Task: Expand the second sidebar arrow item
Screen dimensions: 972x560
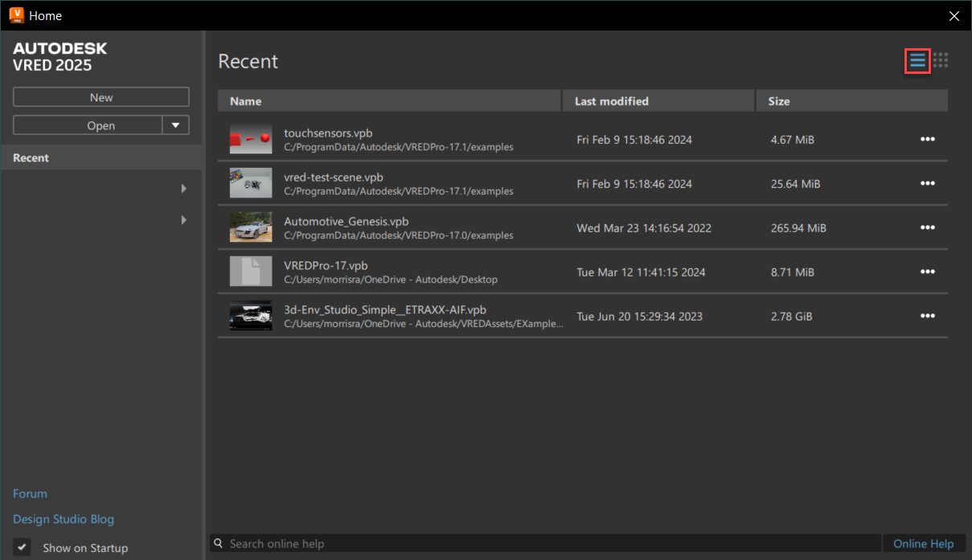Action: pyautogui.click(x=183, y=219)
